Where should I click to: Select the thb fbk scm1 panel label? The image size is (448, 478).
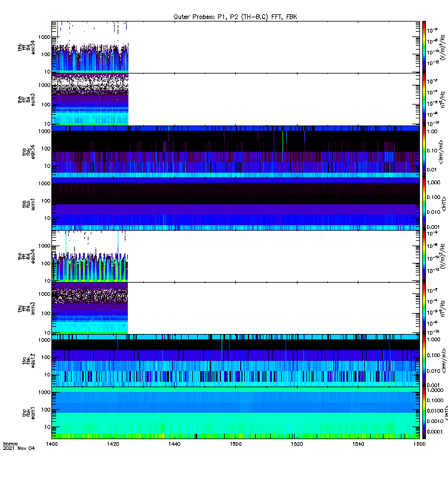[x=28, y=204]
